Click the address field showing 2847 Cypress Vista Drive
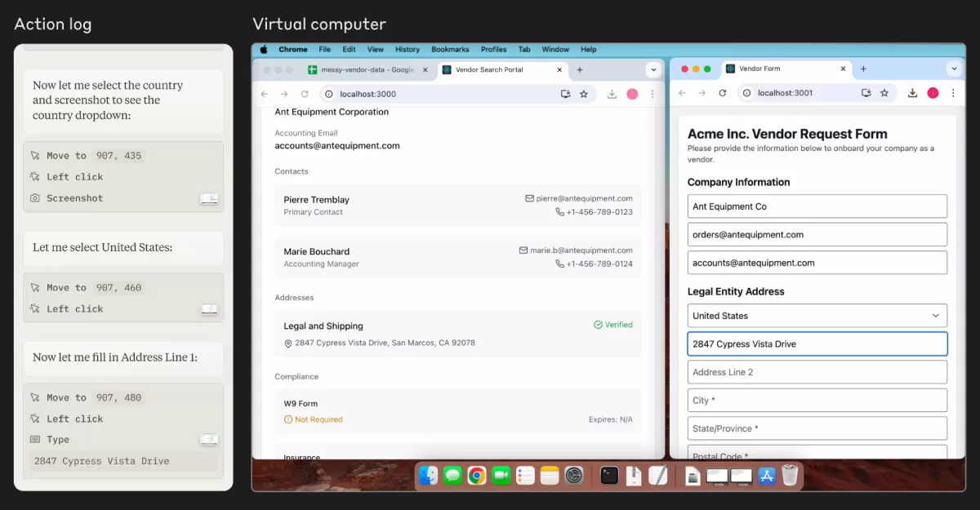The image size is (980, 510). pos(817,344)
